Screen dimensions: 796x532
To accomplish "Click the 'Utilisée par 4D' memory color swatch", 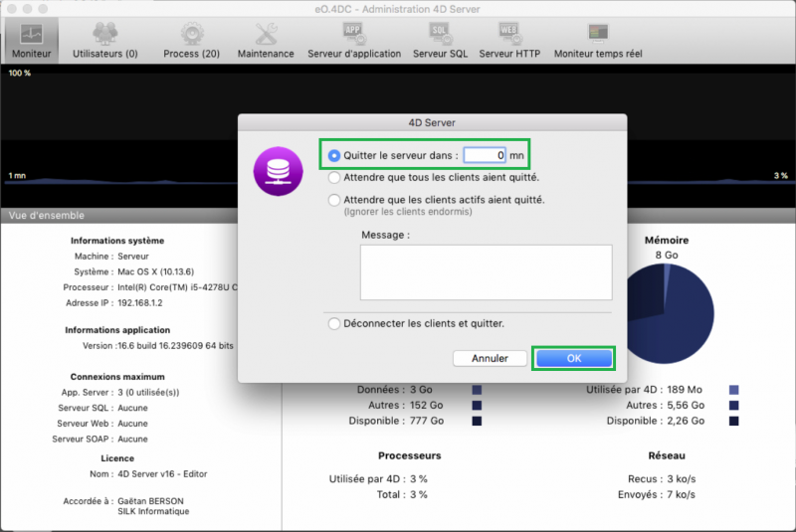I will tap(734, 390).
